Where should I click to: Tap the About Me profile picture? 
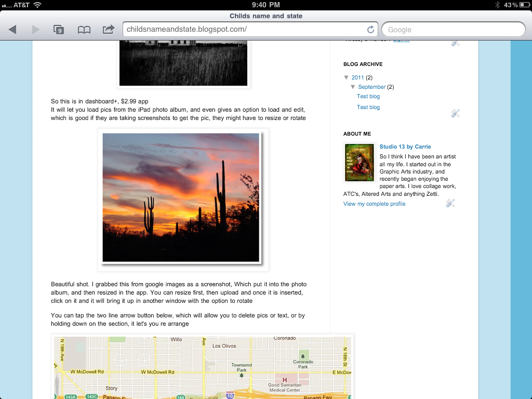click(x=360, y=163)
